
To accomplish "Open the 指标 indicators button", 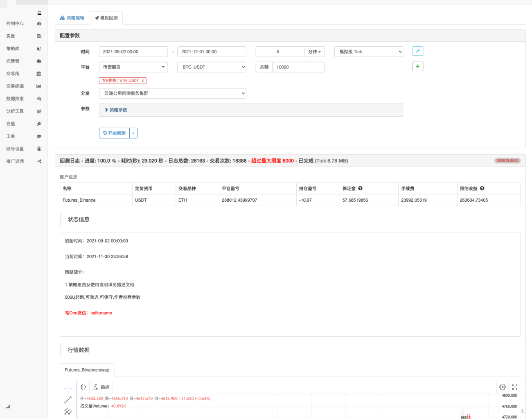I will click(x=101, y=387).
